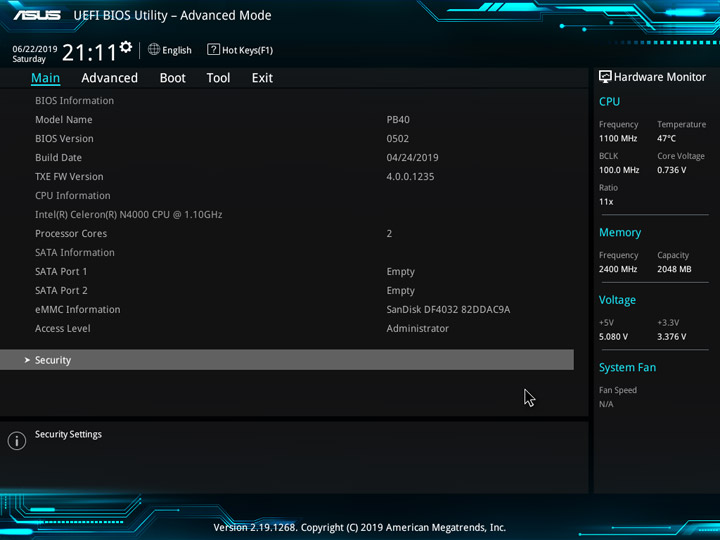This screenshot has height=540, width=720.
Task: Click Core Voltage 0.736 V value
Action: [x=671, y=170]
